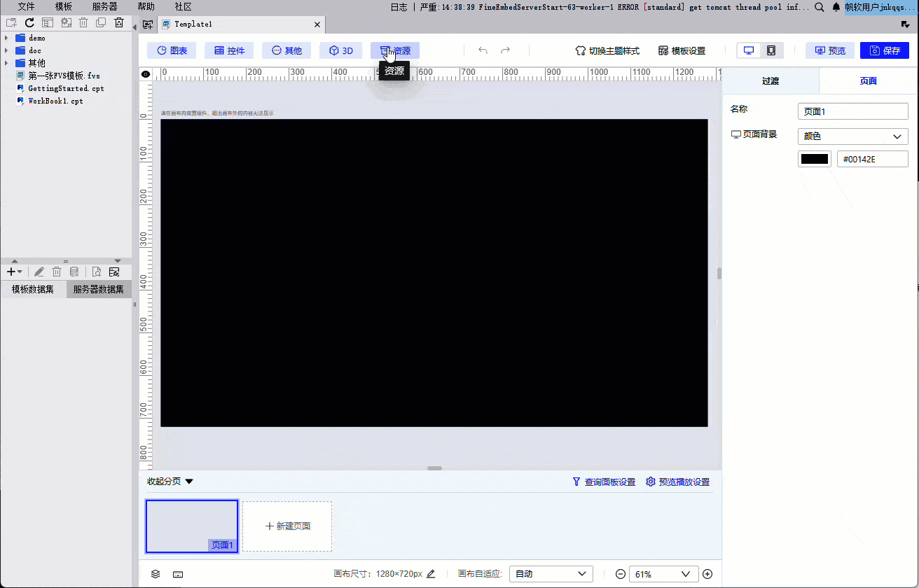Screen dimensions: 919x588
Task: Click the 预览 preview button
Action: tap(829, 50)
